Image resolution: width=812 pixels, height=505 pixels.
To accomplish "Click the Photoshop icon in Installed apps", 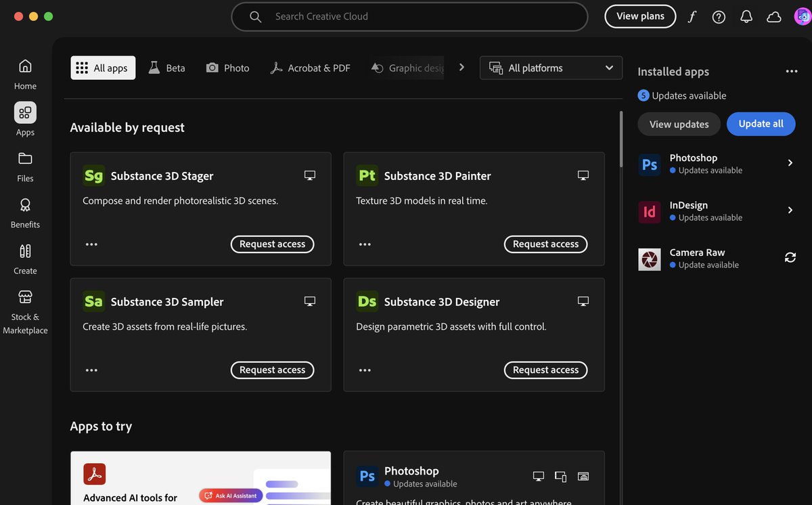I will point(649,164).
